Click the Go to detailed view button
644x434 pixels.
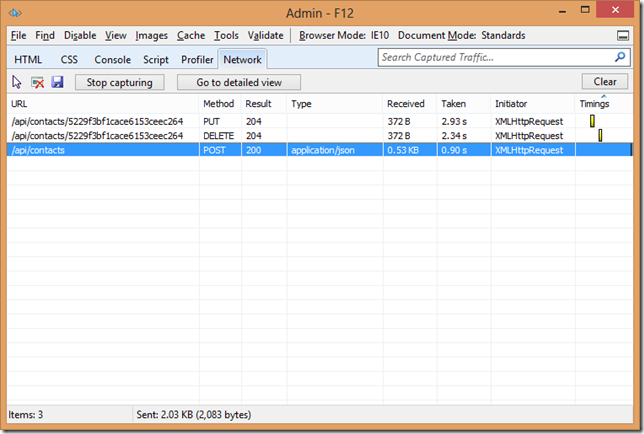pos(238,82)
